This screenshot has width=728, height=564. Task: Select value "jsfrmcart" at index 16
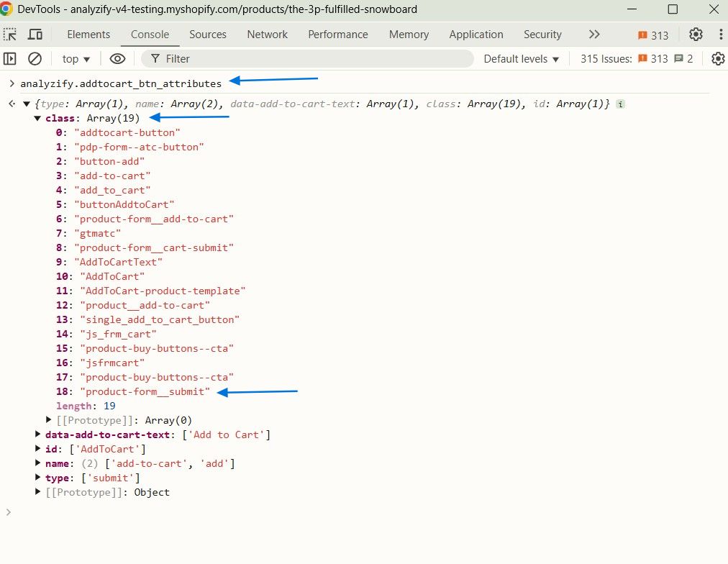pos(112,363)
